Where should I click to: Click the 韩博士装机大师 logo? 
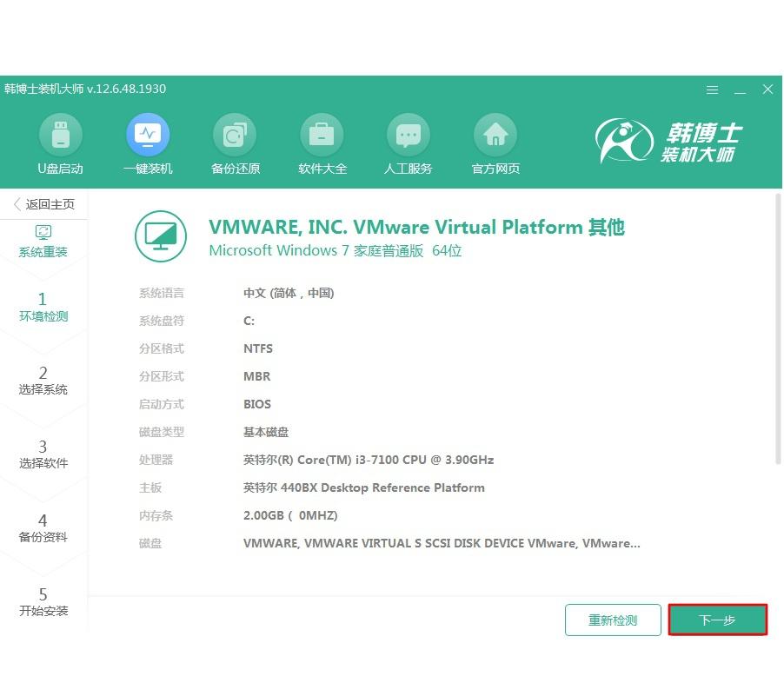[670, 142]
